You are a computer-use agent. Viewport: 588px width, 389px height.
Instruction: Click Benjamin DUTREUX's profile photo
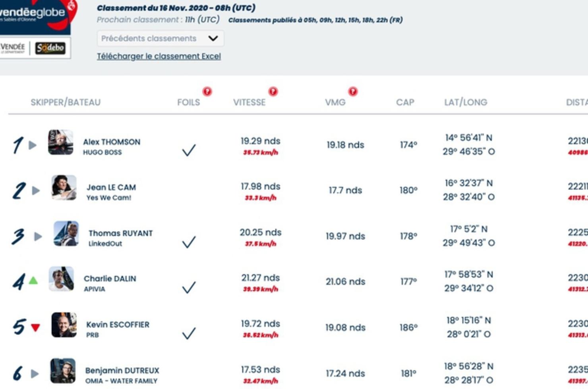[x=63, y=371]
